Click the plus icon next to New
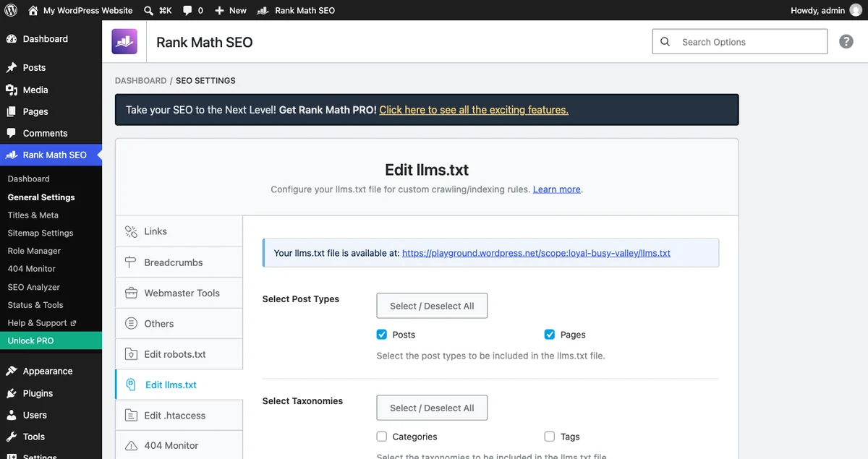Image resolution: width=868 pixels, height=459 pixels. point(220,10)
